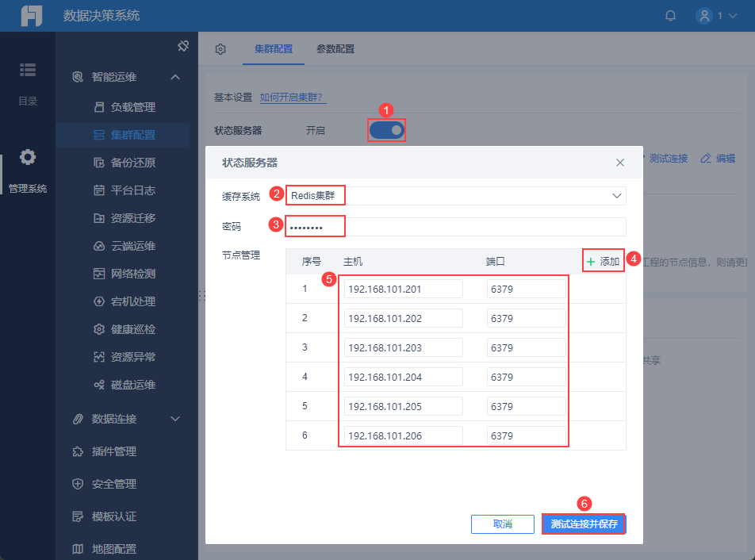Image resolution: width=755 pixels, height=560 pixels.
Task: Click the 智能运维 menu icon
Action: [78, 77]
